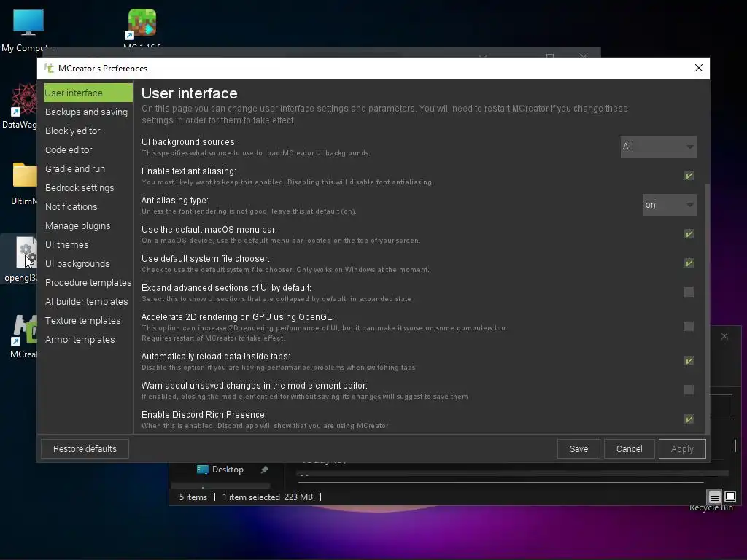Click the pin icon next to Desktop

point(264,470)
